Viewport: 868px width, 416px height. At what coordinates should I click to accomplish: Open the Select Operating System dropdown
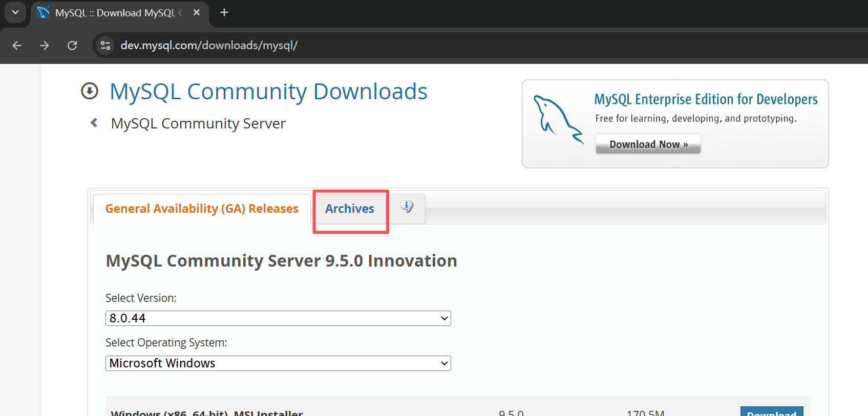click(x=278, y=363)
